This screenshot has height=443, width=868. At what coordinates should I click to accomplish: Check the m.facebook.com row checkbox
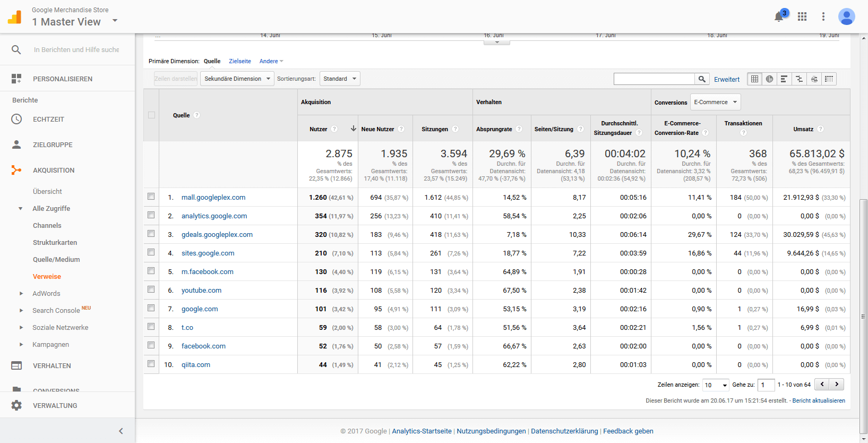pyautogui.click(x=151, y=271)
